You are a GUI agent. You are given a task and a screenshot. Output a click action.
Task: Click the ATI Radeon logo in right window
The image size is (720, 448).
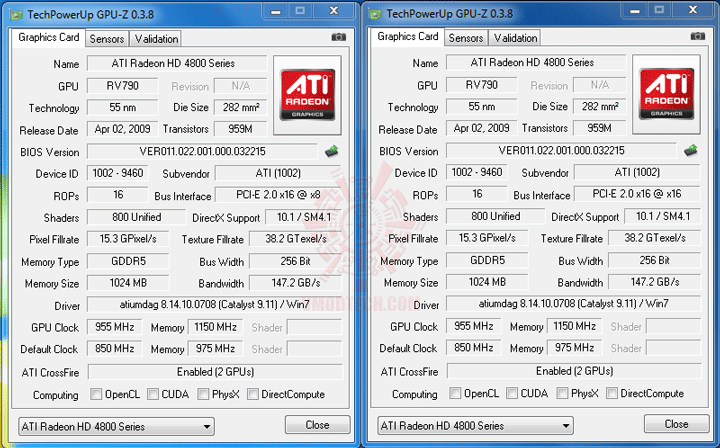(x=666, y=94)
